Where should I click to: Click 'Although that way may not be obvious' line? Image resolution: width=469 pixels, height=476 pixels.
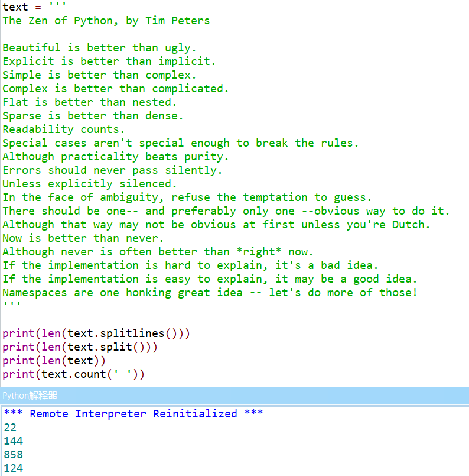pos(216,225)
